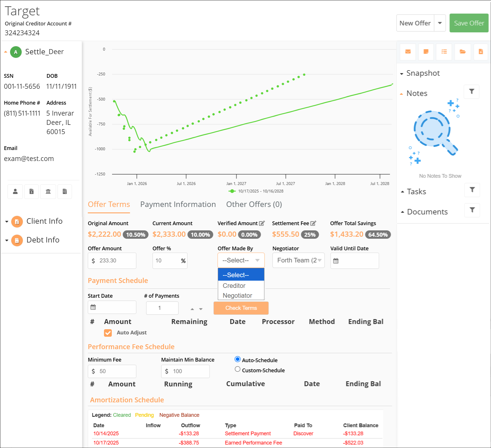Click the bank building icon
This screenshot has height=448, width=491.
48,192
